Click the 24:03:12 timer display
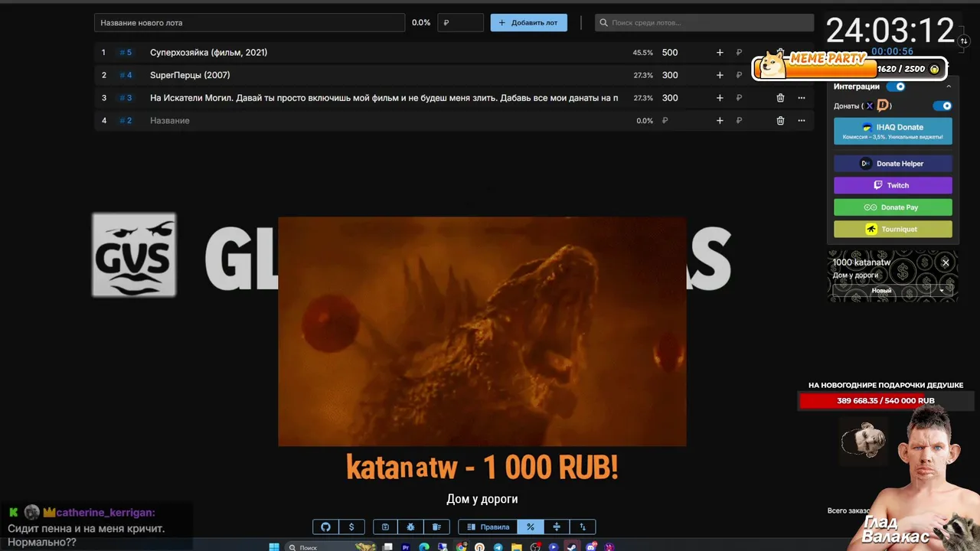The height and width of the screenshot is (551, 980). point(890,31)
